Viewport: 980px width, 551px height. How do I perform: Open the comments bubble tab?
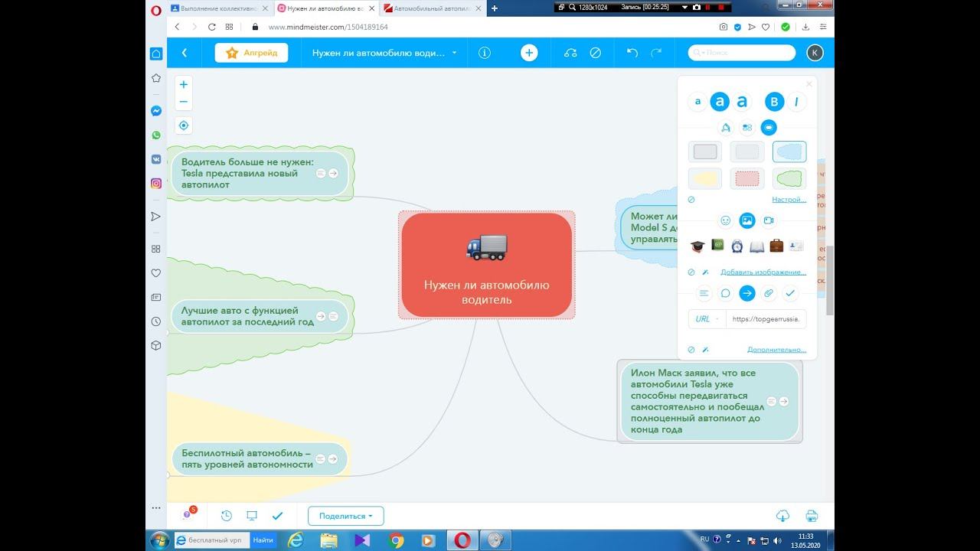726,293
